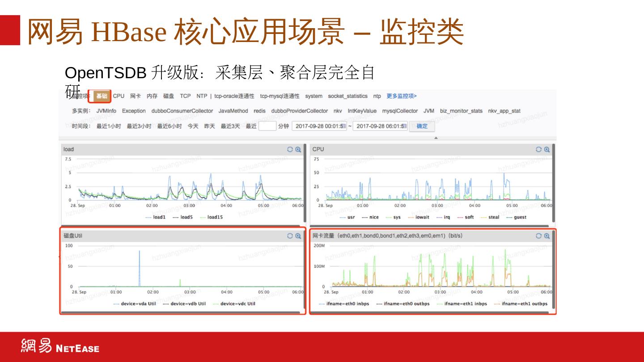Select the 基础 monitoring tab
The width and height of the screenshot is (644, 362).
(102, 96)
